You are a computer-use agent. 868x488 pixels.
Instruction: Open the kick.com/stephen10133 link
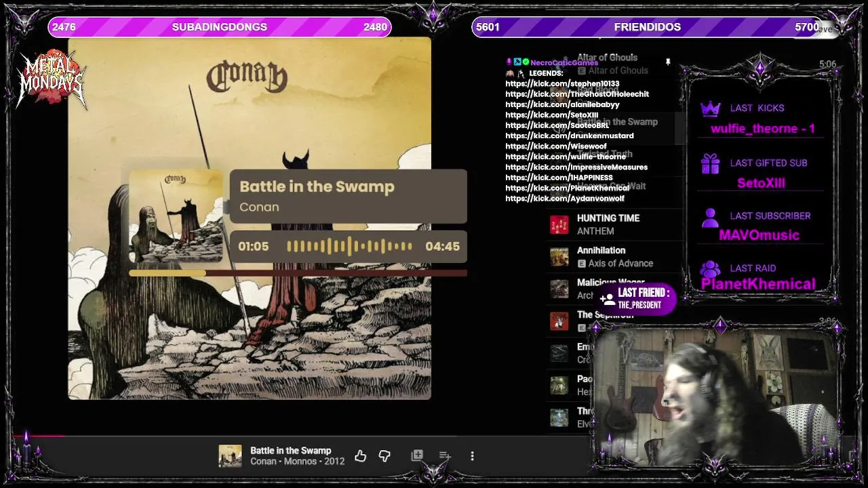click(x=562, y=83)
